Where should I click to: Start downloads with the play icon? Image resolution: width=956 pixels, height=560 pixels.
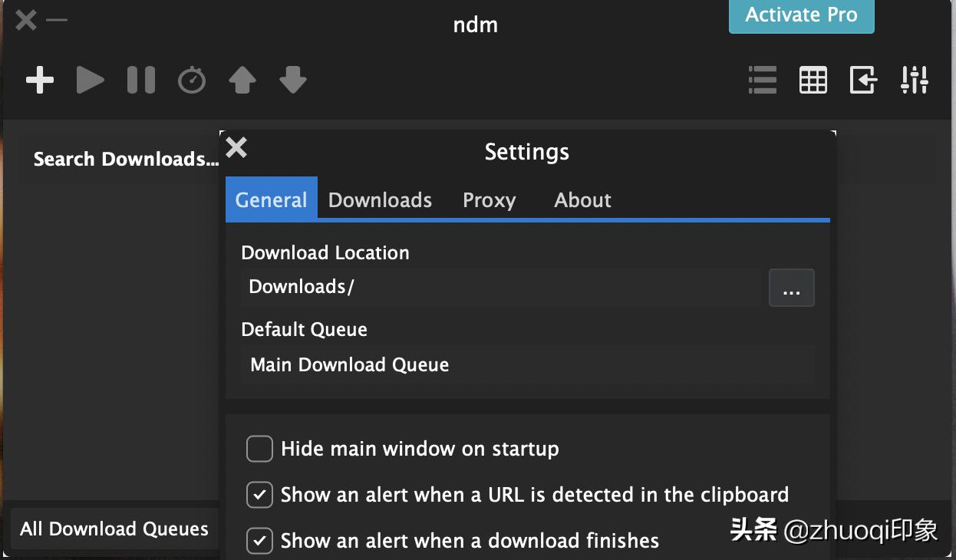click(91, 80)
